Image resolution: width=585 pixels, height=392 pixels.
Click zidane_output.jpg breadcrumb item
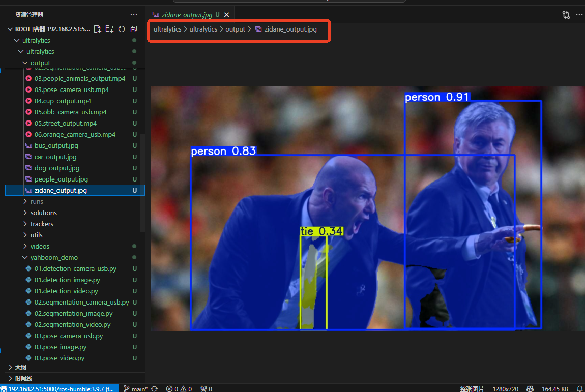(x=286, y=29)
